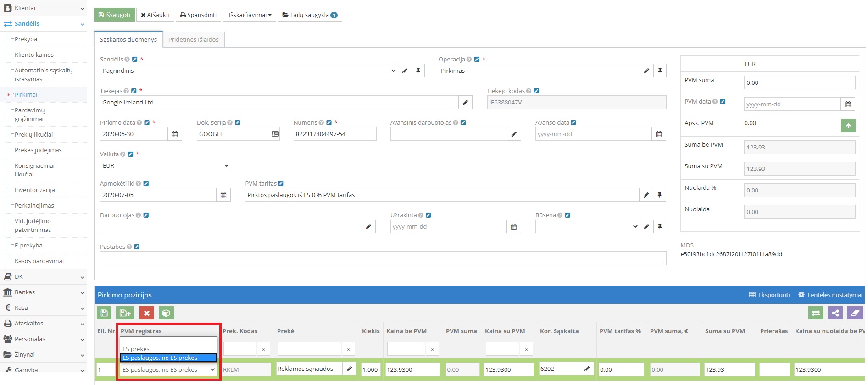This screenshot has height=385, width=868.
Task: Click the Eksportuoti link
Action: tap(769, 295)
